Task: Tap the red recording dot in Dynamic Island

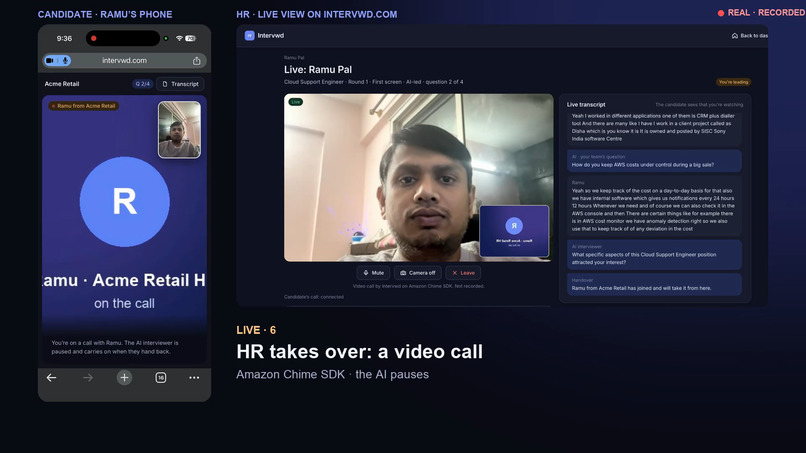Action: pos(94,38)
